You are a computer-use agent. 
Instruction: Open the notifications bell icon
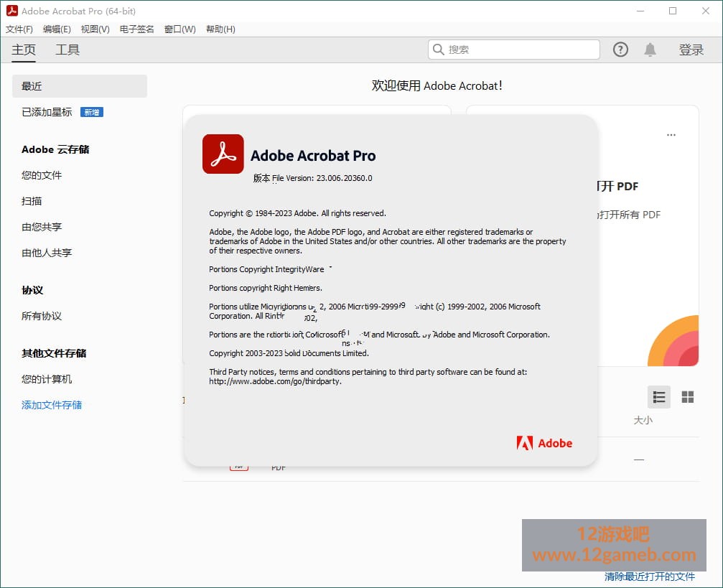pos(650,50)
